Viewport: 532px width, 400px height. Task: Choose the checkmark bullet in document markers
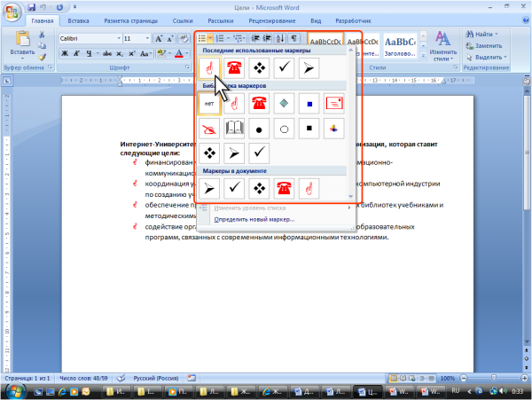click(234, 187)
